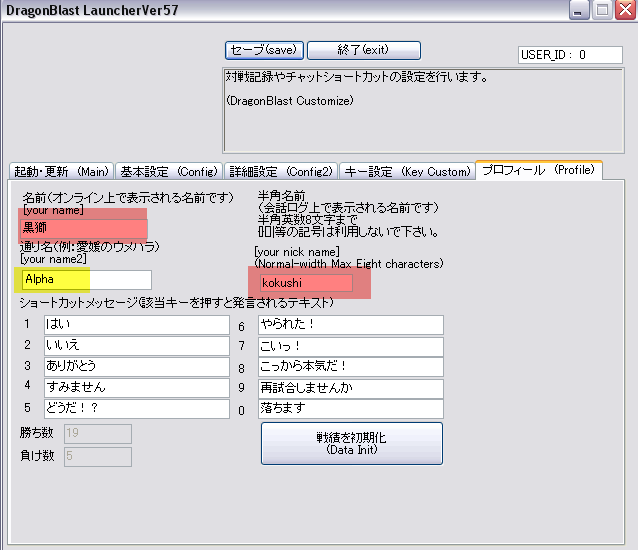The image size is (638, 550).
Task: Open the 詳細設定 (Config2) tab
Action: coord(281,171)
